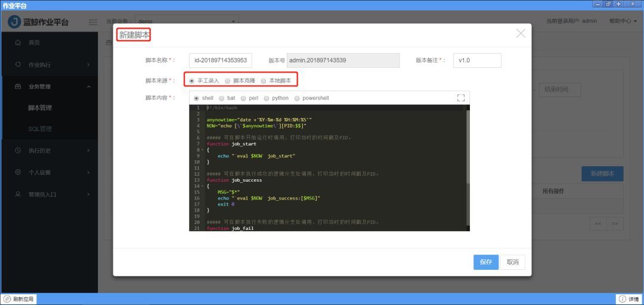This screenshot has height=305, width=644.
Task: Click the 个人设置 gear icon
Action: tap(18, 172)
